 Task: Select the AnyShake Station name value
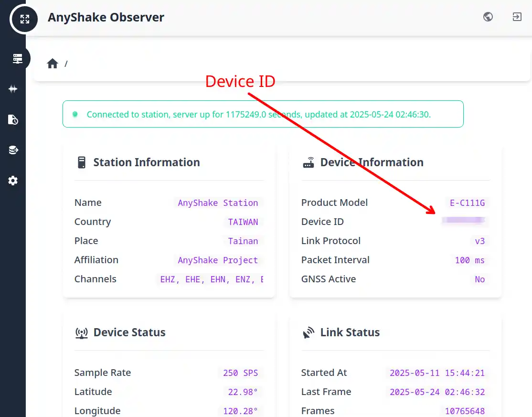[218, 203]
